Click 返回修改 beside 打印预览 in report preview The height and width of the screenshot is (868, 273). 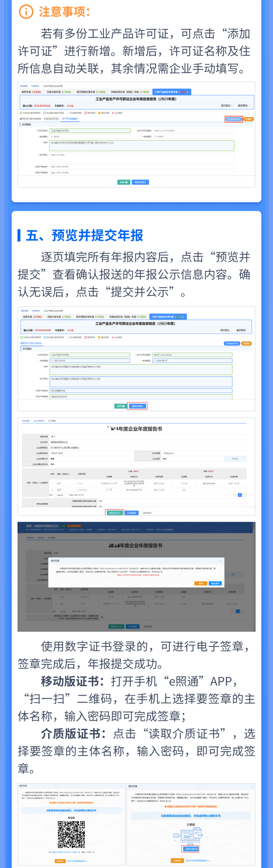click(147, 513)
